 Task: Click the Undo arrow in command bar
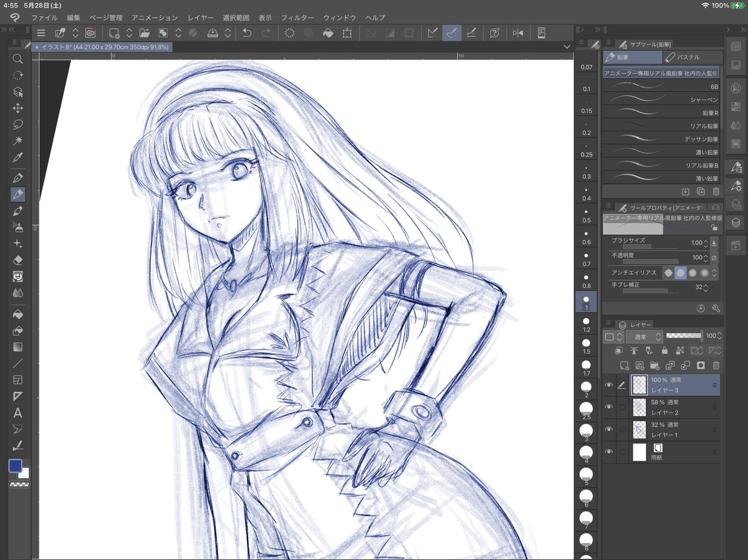[247, 33]
